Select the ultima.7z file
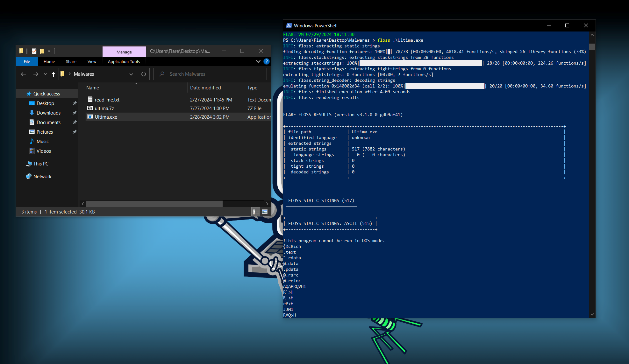629x364 pixels. (104, 108)
